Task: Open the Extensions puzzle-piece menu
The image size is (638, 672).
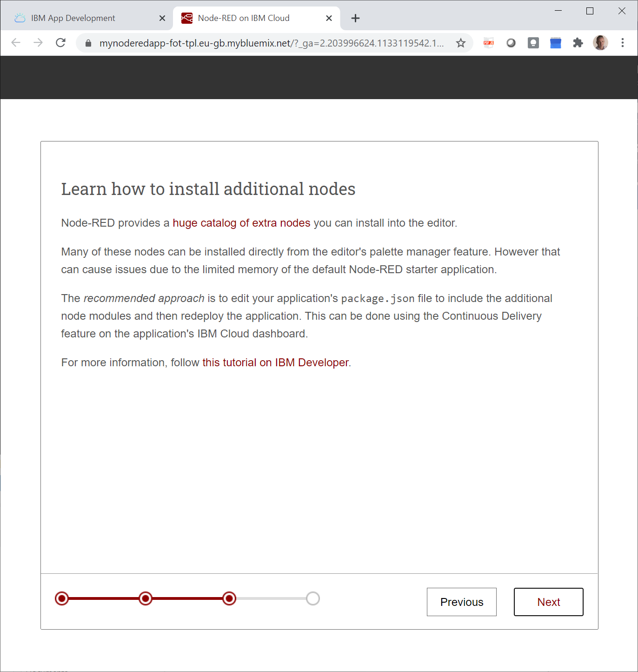Action: (x=578, y=43)
